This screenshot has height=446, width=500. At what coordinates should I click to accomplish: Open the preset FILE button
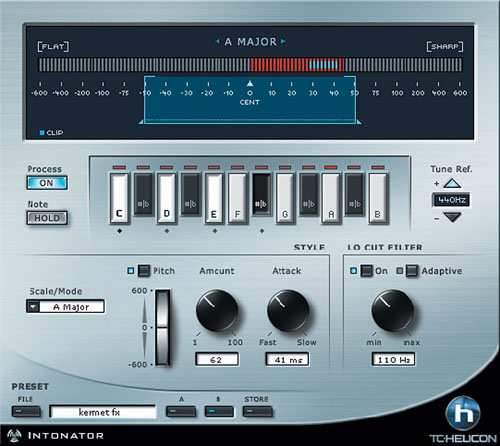point(26,411)
